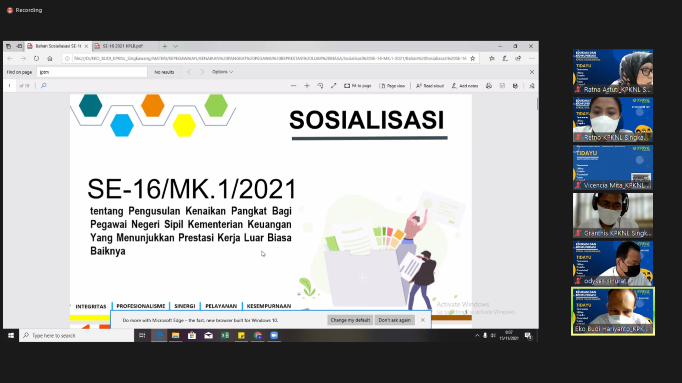Open PDF search magnifier icon

tap(43, 86)
